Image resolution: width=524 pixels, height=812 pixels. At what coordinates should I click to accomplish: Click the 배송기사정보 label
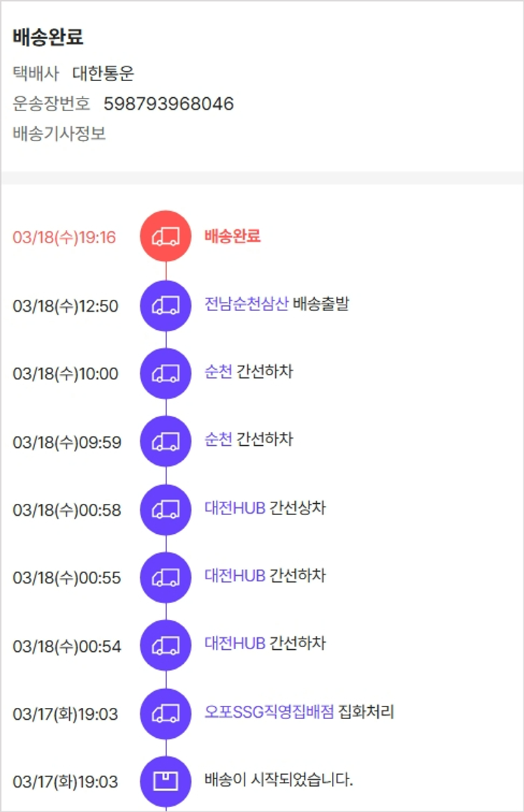coord(59,133)
